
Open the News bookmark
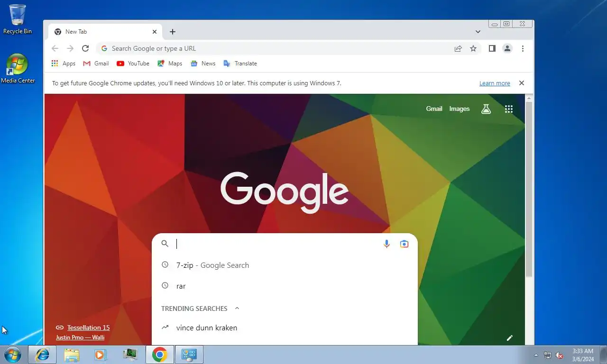point(203,64)
